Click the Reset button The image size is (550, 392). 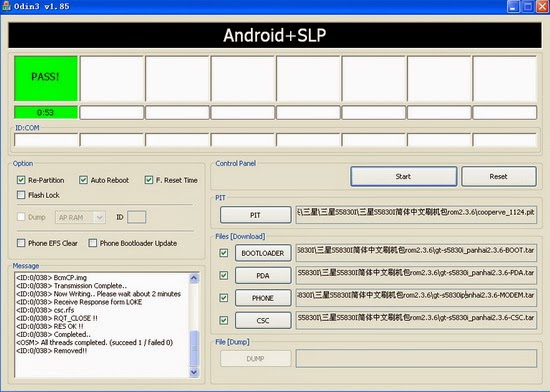click(499, 176)
